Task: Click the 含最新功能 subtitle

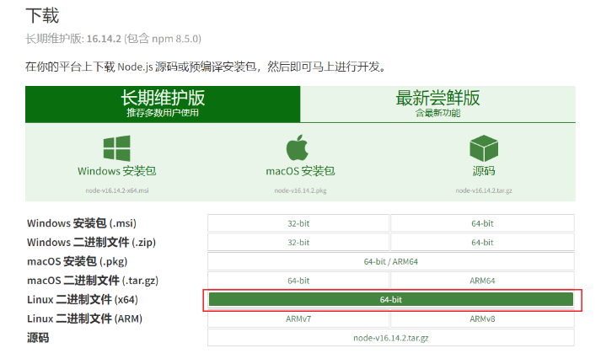Action: tap(437, 113)
